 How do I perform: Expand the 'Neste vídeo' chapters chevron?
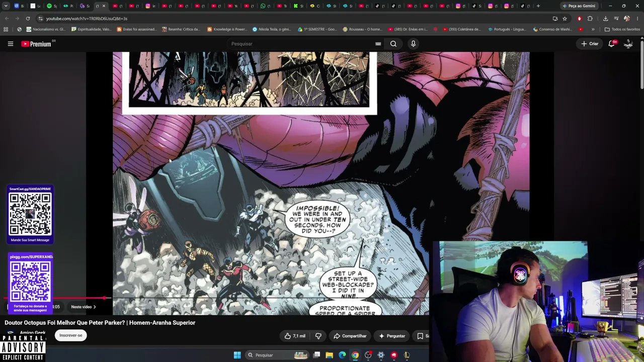94,307
